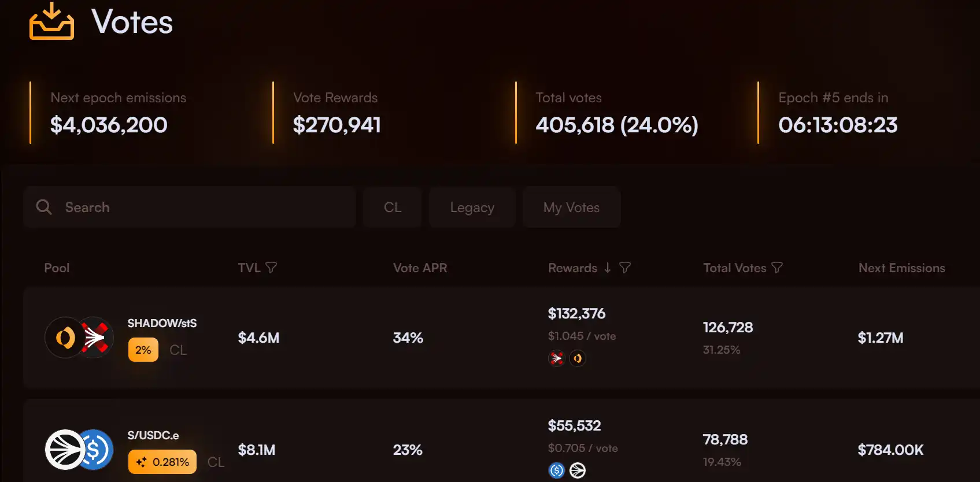Click the small USDC reward icon under $55,532
980x482 pixels.
pos(557,470)
